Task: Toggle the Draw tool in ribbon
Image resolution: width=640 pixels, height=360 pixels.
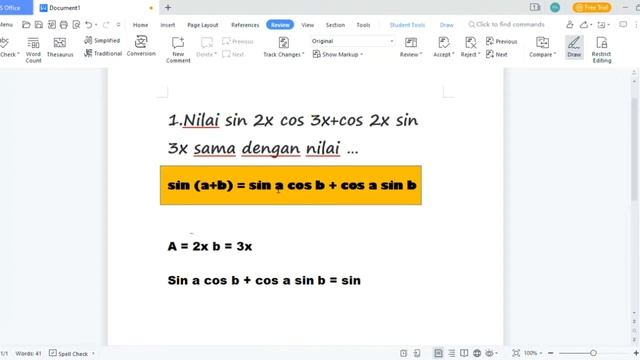Action: pyautogui.click(x=574, y=47)
